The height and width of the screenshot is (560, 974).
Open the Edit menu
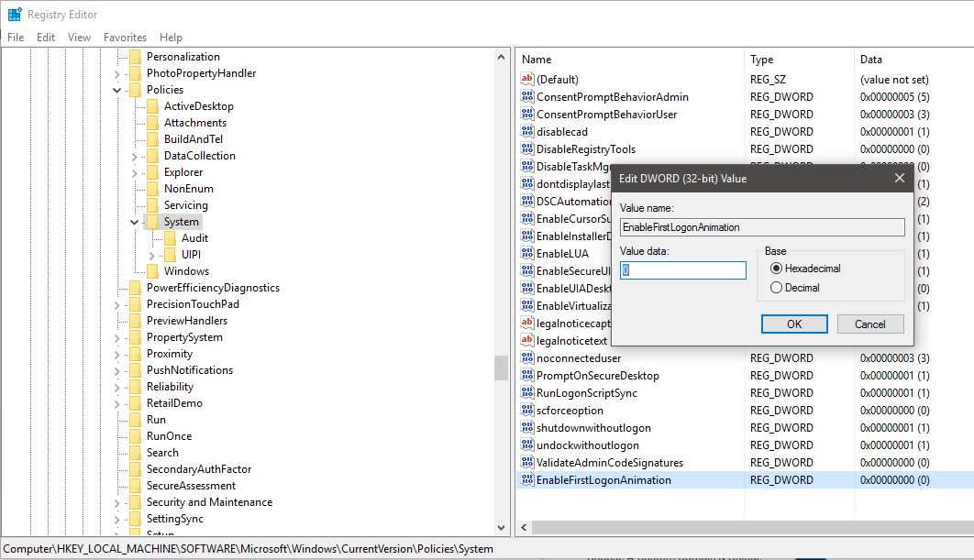(x=45, y=38)
